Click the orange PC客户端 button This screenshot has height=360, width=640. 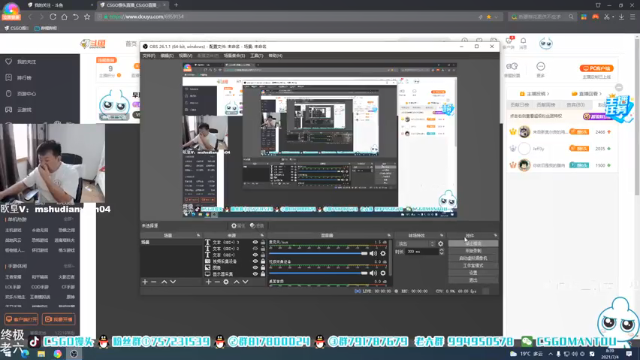click(x=597, y=68)
